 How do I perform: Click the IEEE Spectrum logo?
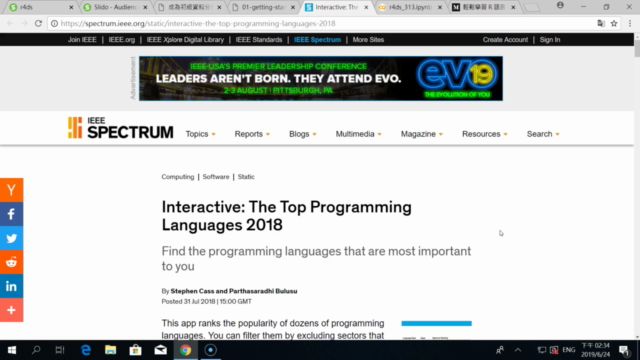point(120,128)
